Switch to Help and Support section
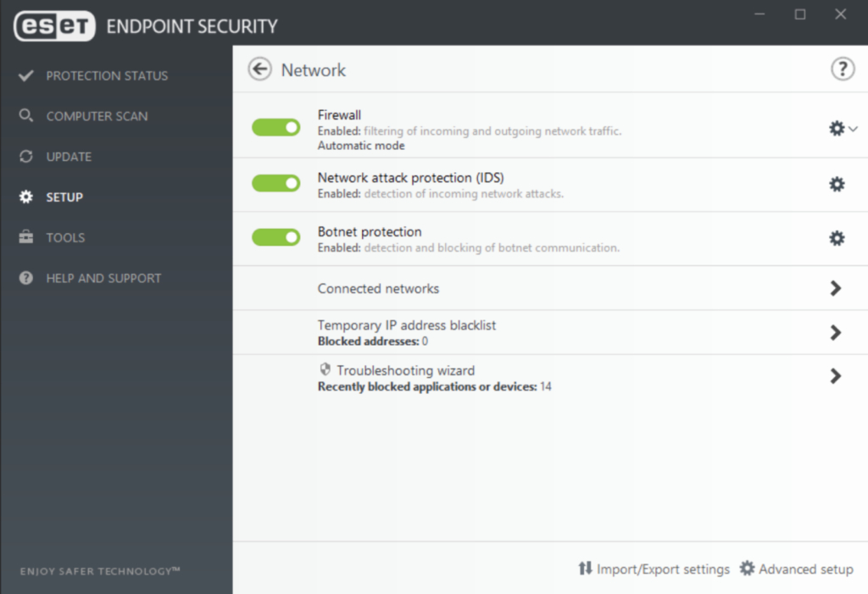 pyautogui.click(x=103, y=278)
